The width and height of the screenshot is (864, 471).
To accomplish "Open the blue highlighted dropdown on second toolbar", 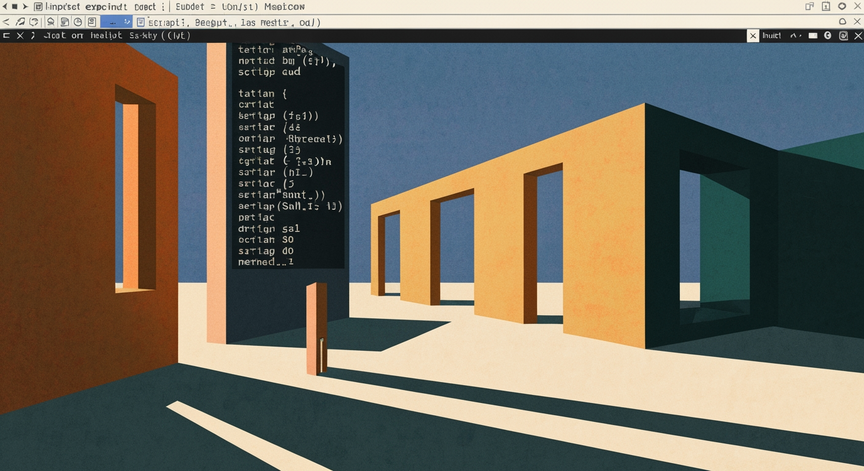I will [116, 22].
